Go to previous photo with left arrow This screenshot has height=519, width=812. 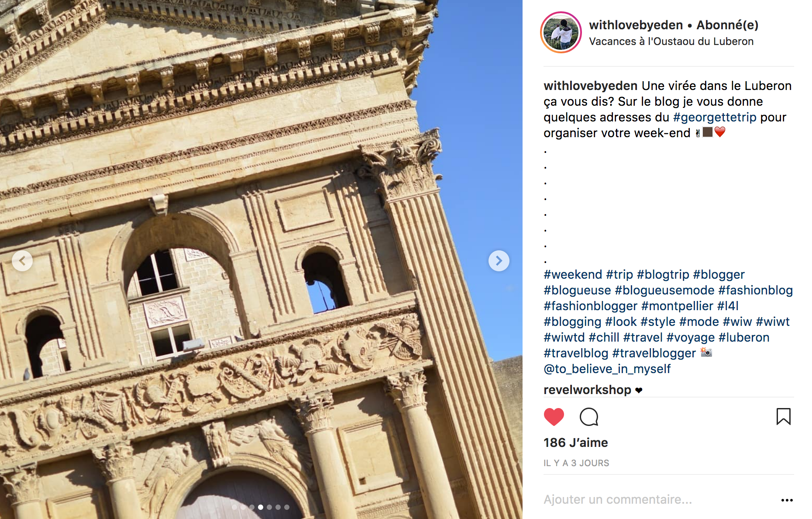coord(22,261)
